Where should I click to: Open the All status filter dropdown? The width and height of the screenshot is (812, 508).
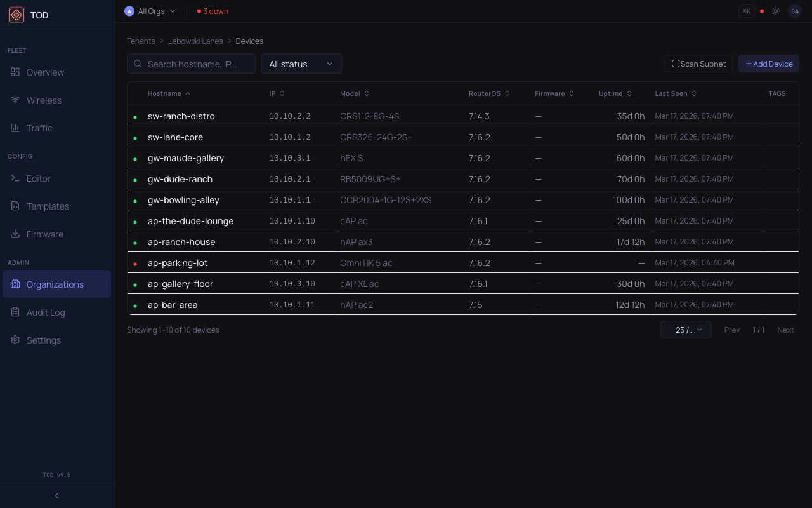click(301, 63)
